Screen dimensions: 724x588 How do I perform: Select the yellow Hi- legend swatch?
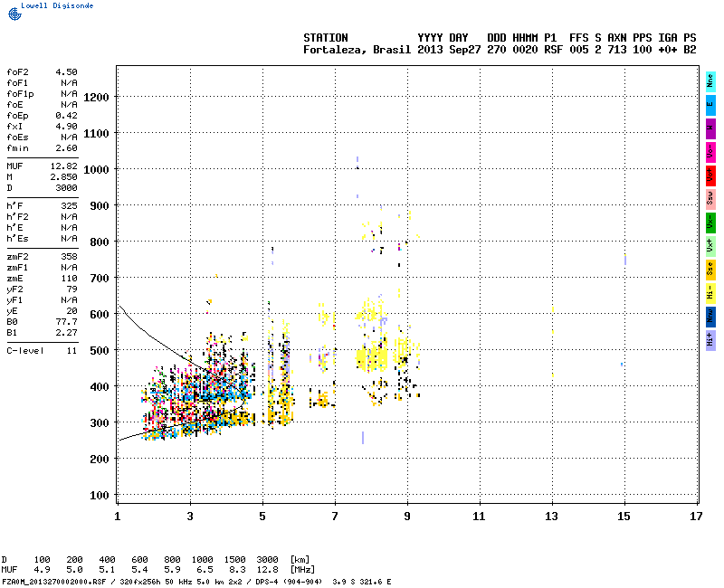pyautogui.click(x=710, y=293)
